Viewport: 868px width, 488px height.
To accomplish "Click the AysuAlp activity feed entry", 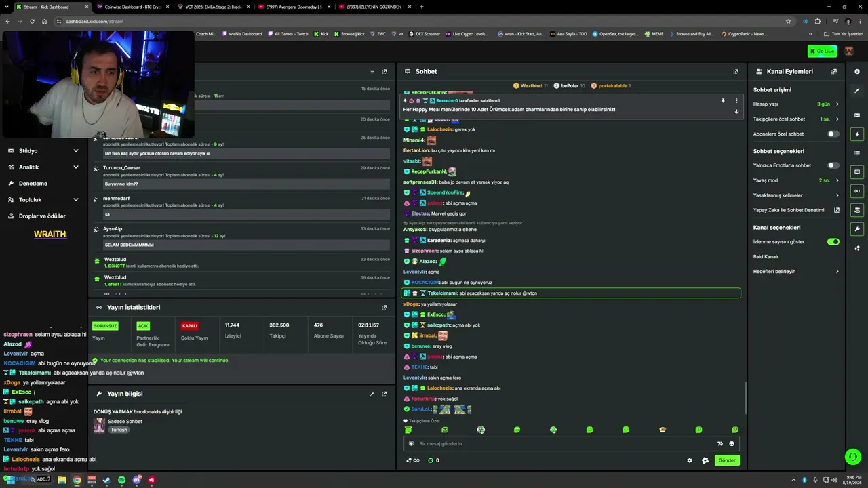I will pyautogui.click(x=242, y=237).
